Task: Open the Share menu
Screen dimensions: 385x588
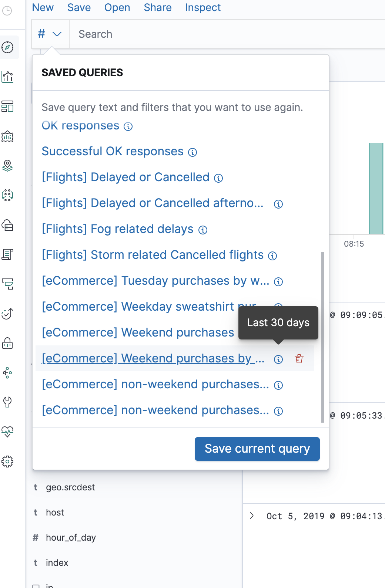Action: 158,7
